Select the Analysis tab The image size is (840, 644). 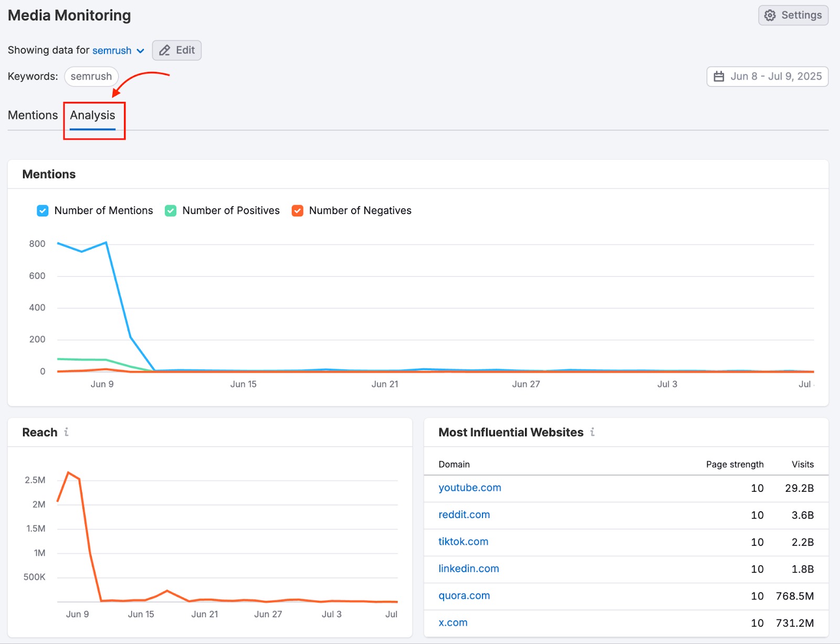point(92,115)
